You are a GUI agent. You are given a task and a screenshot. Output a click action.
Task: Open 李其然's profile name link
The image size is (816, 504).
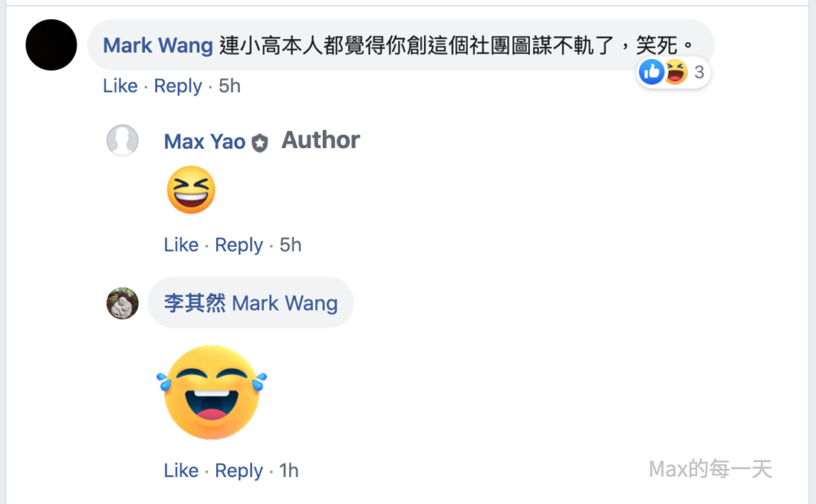pyautogui.click(x=194, y=303)
